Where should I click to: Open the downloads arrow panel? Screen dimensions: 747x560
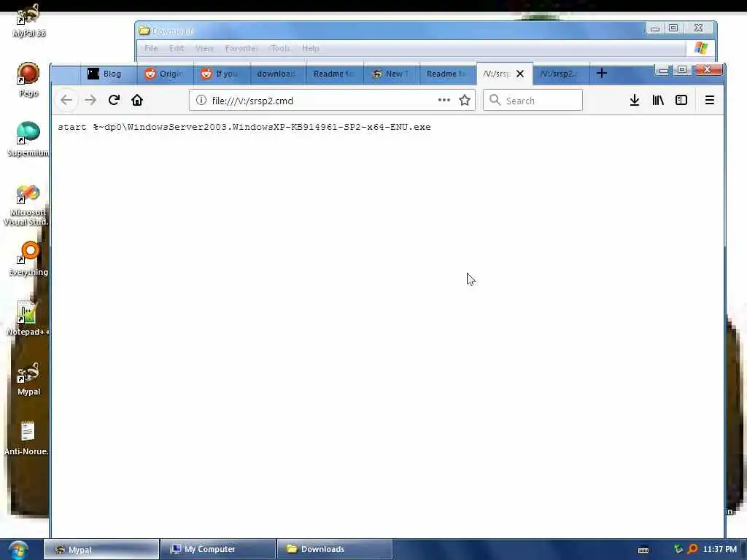[634, 100]
